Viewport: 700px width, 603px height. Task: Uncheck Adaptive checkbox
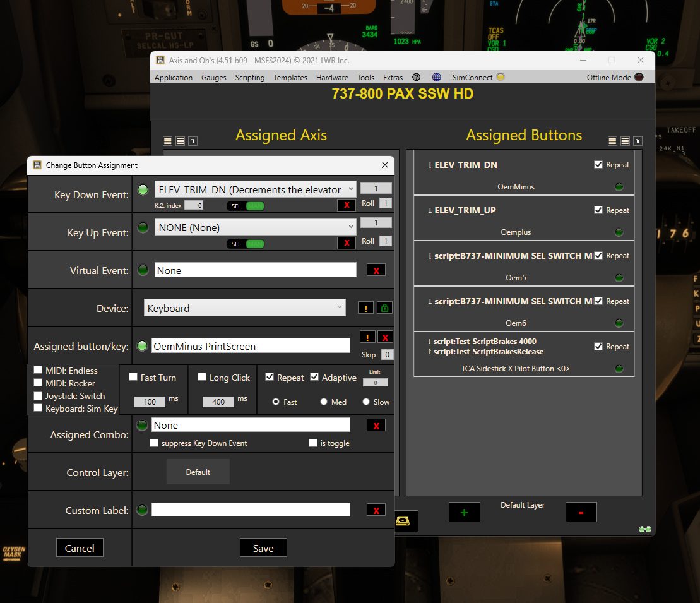pos(314,377)
